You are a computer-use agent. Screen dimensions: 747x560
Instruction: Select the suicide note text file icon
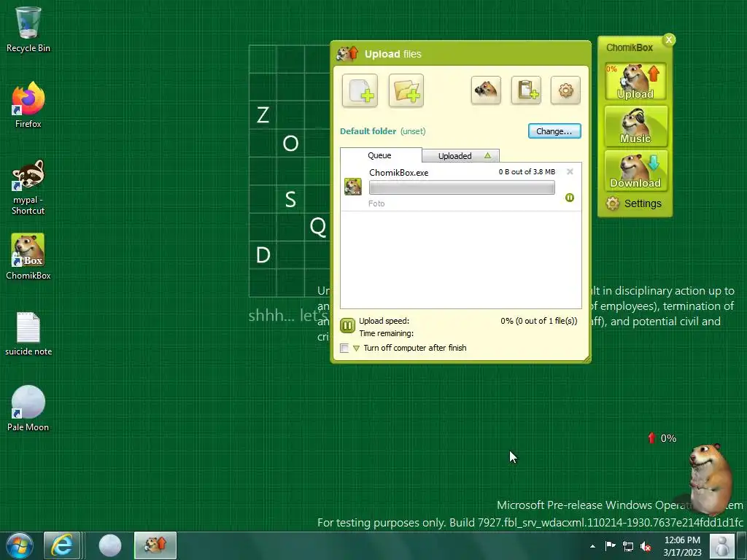(28, 334)
